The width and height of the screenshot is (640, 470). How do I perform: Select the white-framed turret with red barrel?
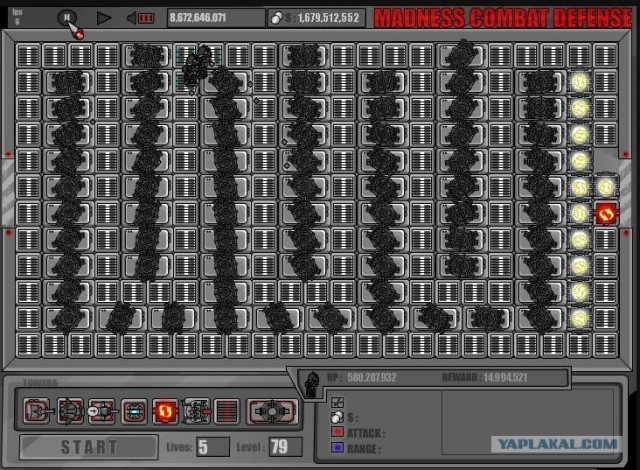(x=196, y=411)
